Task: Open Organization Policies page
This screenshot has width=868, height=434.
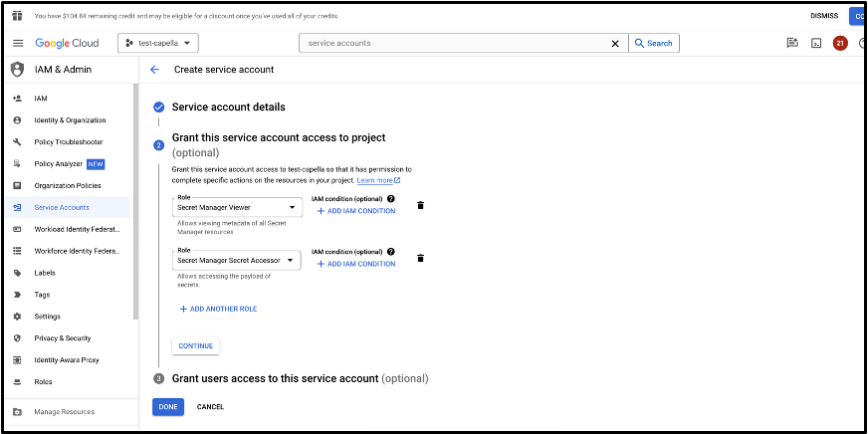Action: [68, 185]
